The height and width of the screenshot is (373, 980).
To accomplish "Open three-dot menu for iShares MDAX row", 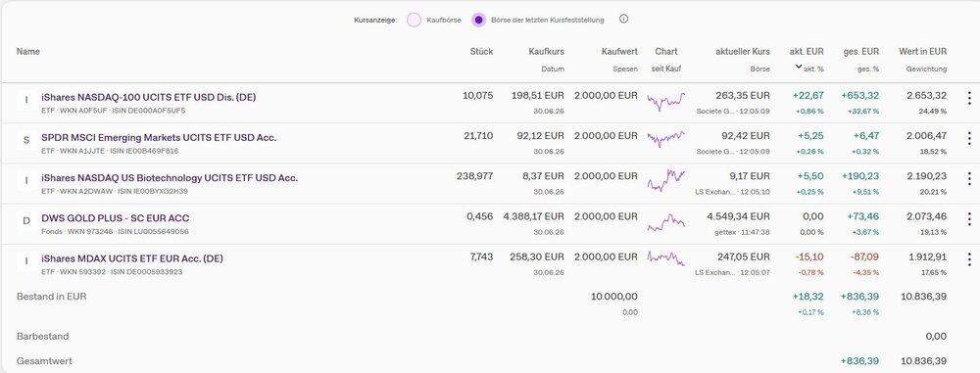I will pos(969,259).
